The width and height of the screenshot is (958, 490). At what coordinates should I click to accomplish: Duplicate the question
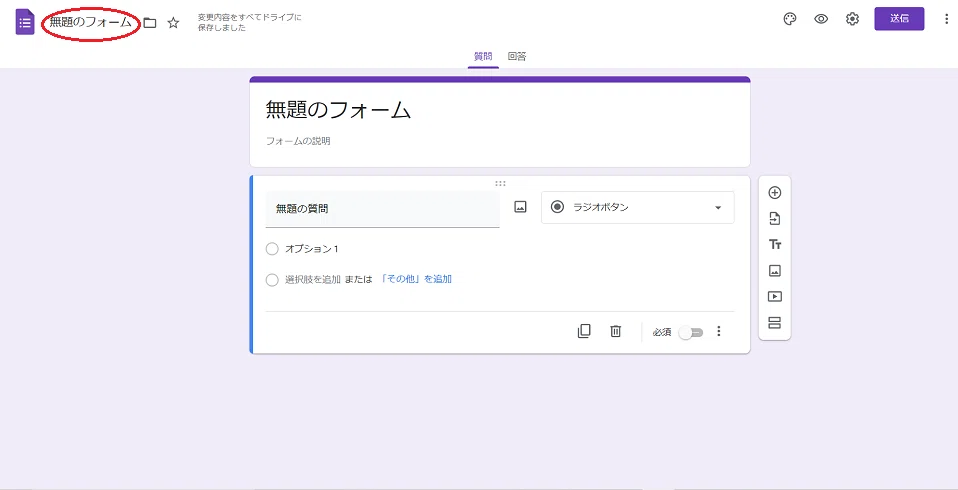click(x=584, y=331)
